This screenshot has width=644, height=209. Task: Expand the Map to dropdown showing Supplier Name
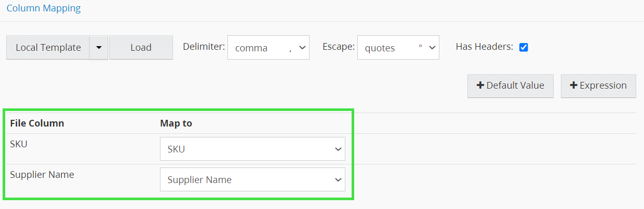click(252, 180)
